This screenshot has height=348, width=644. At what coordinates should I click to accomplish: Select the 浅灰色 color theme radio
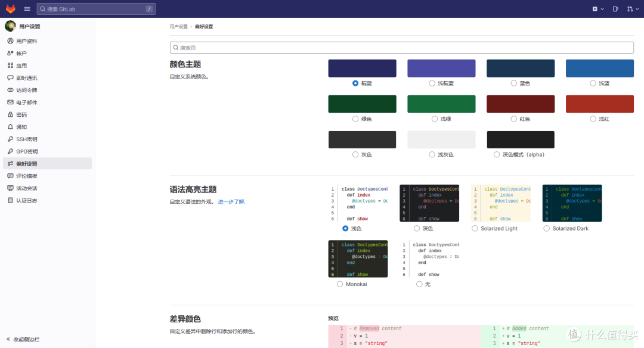[x=432, y=155]
